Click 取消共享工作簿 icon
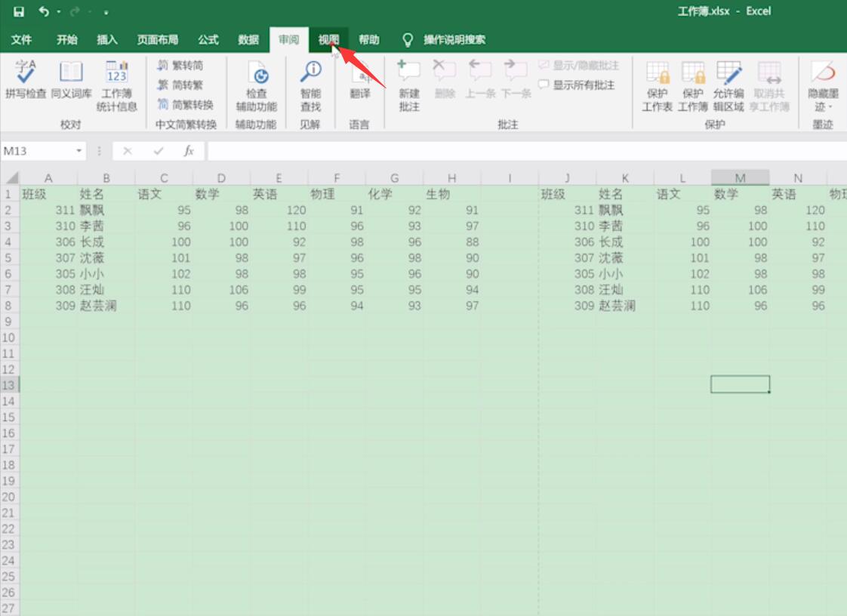 click(x=769, y=85)
